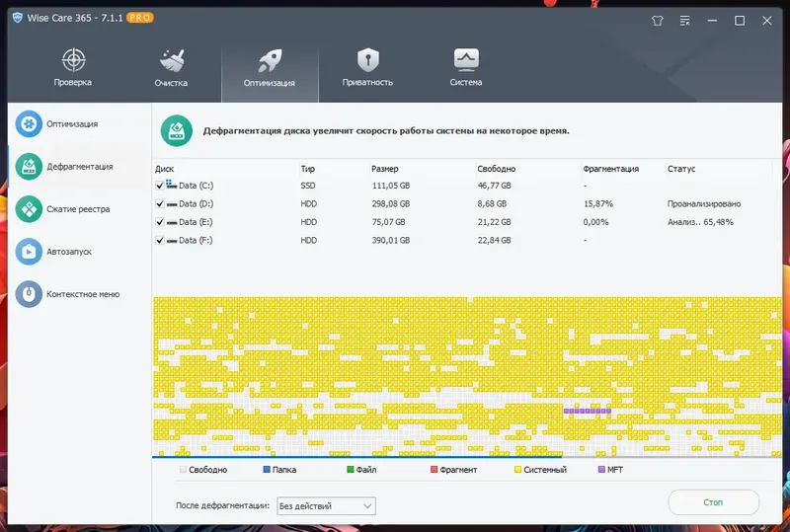Viewport: 790px width, 532px height.
Task: Click the Data (E:) HDD drive icon
Action: (171, 222)
